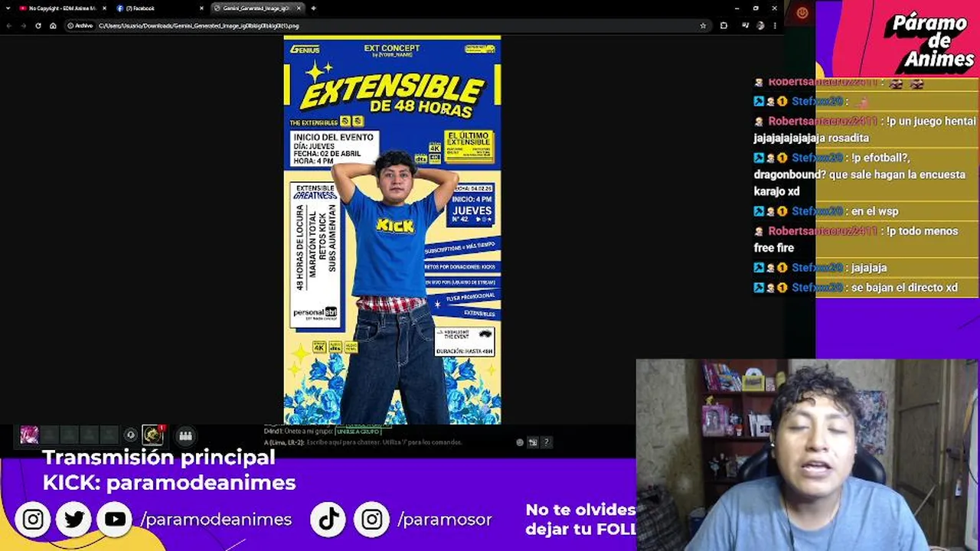Close the Gemini_Generated_Image tab

pyautogui.click(x=299, y=8)
